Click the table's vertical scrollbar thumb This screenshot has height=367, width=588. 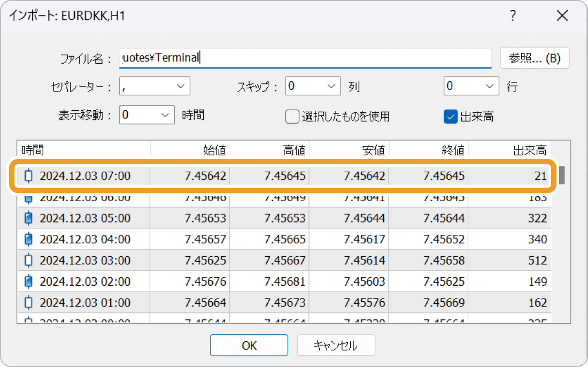[x=562, y=175]
